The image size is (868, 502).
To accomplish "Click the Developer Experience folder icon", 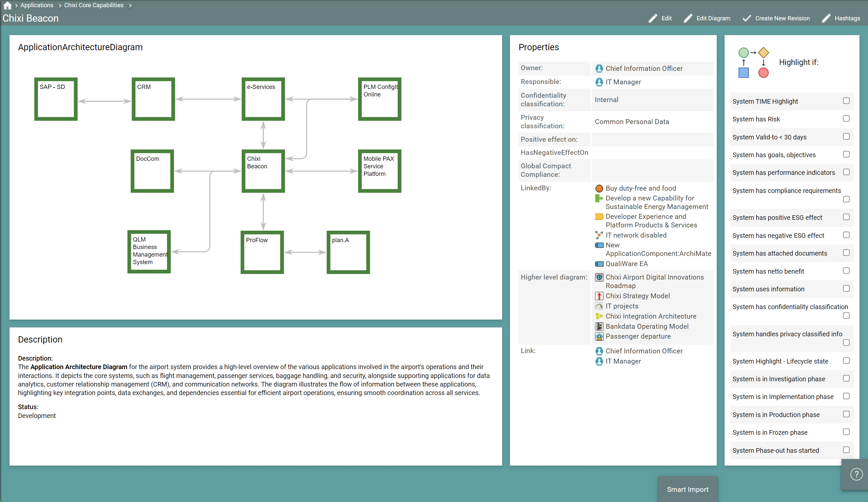I will 599,217.
